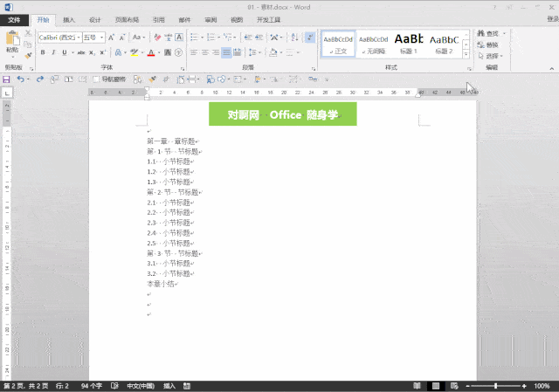Click the Center alignment icon

click(204, 52)
